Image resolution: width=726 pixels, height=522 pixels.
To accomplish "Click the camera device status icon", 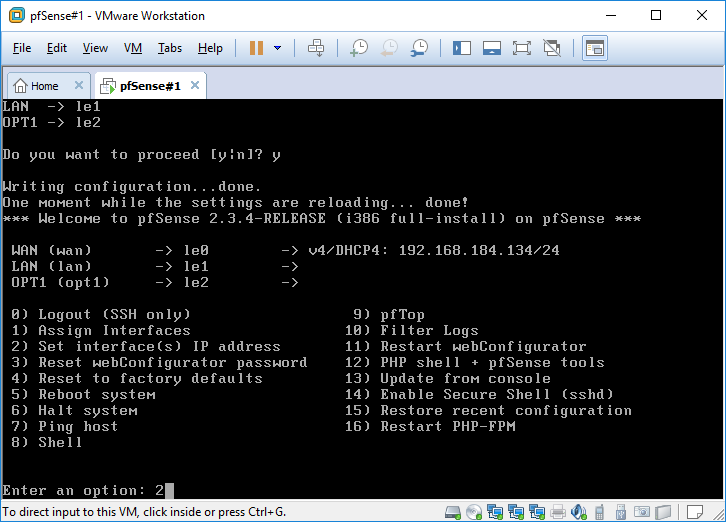I will (x=642, y=512).
